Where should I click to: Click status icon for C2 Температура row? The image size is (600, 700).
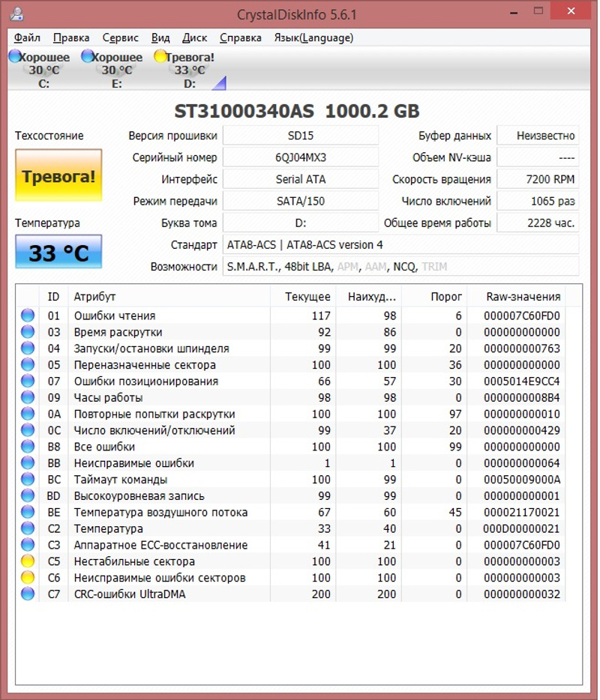(x=28, y=528)
